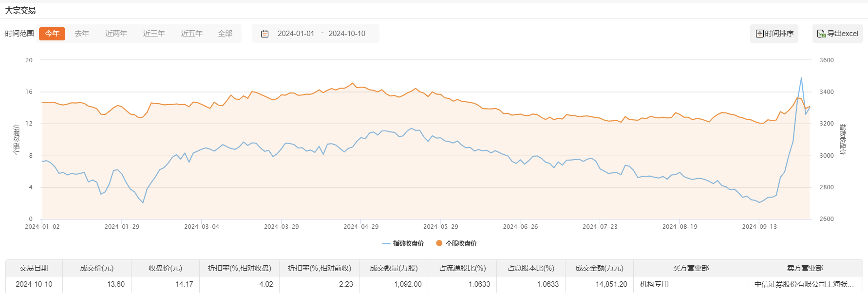Click the 成交金额(万元) column header
This screenshot has width=868, height=293.
[x=599, y=268]
